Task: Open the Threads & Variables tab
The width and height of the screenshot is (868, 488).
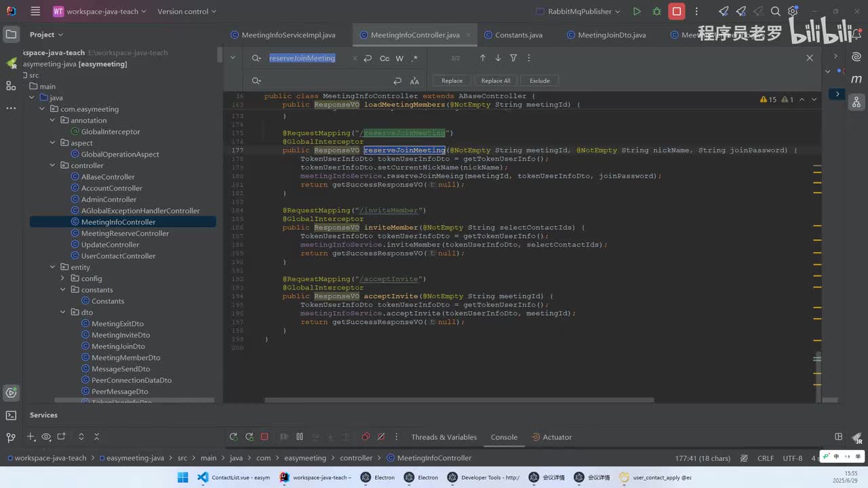Action: tap(443, 437)
